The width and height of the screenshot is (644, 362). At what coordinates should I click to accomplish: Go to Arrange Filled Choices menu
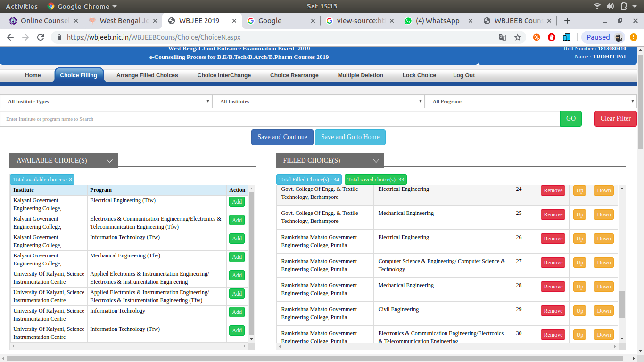147,75
